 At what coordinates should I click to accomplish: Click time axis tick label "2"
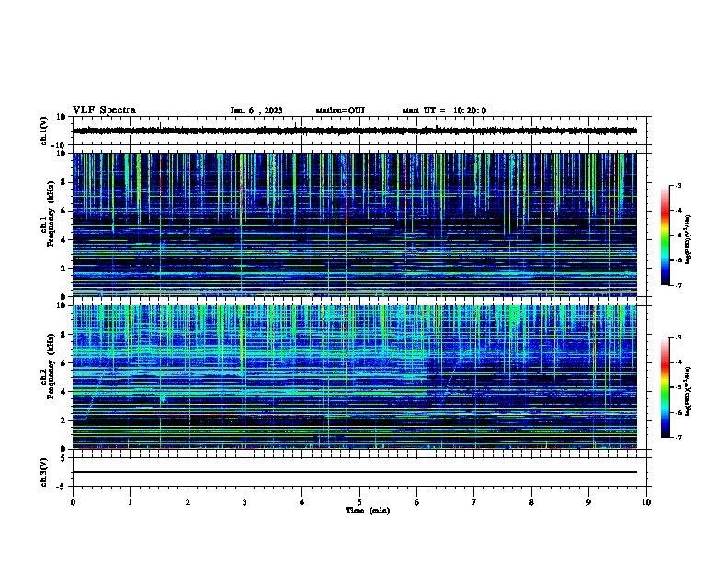188,502
